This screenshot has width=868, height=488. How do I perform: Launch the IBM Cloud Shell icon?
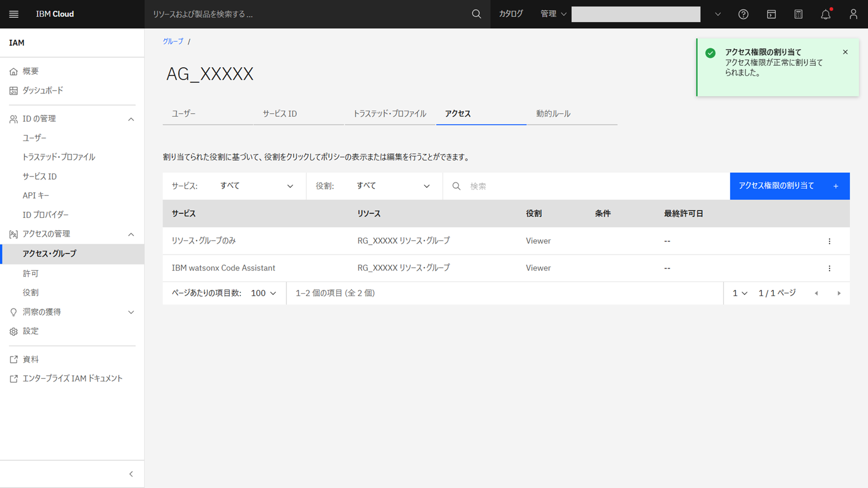(x=771, y=14)
